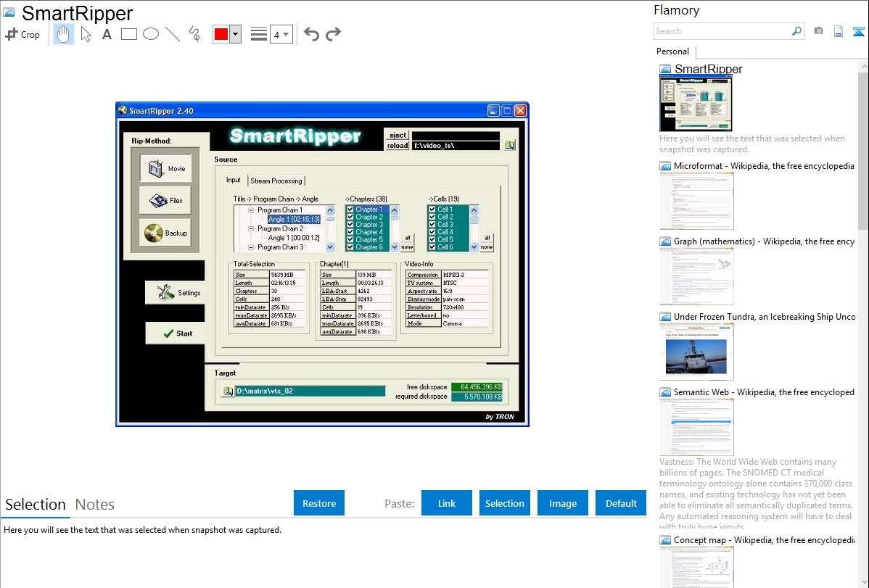Switch to the Stream Processing tab

276,181
